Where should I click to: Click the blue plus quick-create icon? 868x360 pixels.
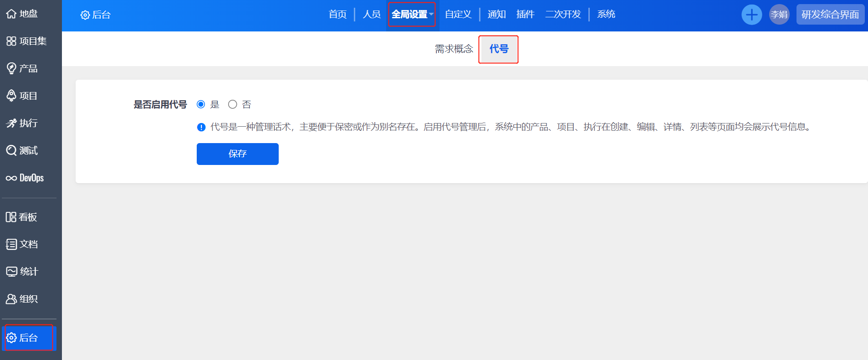751,15
